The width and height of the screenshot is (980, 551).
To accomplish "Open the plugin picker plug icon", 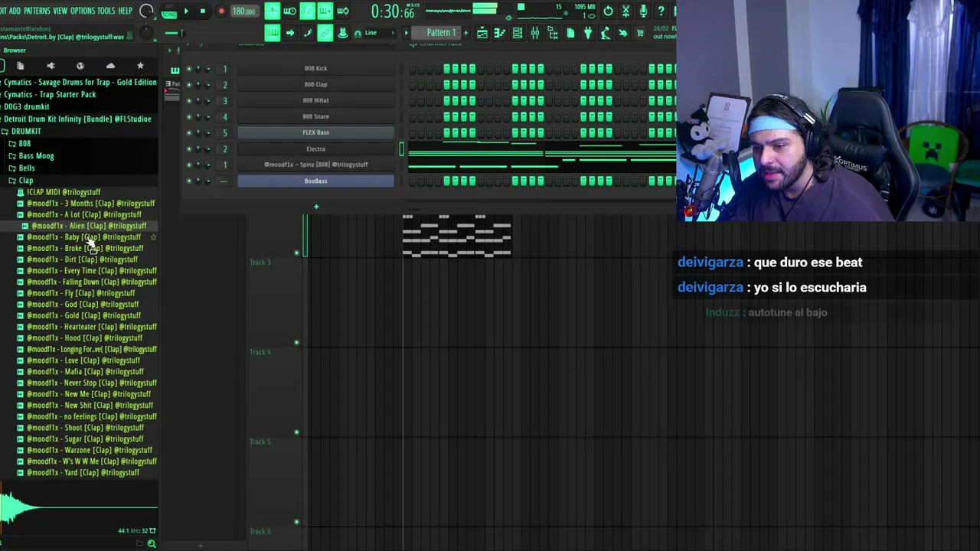I will pos(587,33).
